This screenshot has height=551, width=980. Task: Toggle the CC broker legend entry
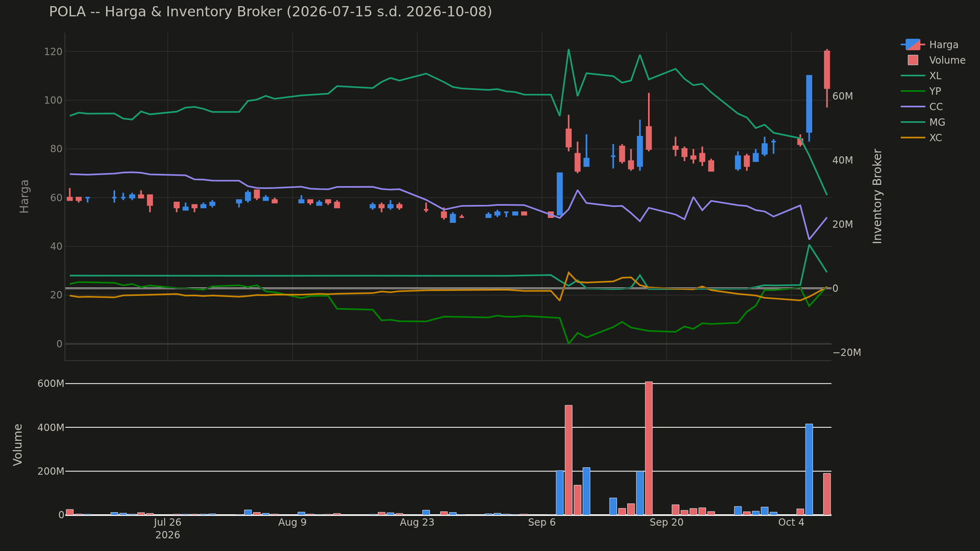click(922, 107)
